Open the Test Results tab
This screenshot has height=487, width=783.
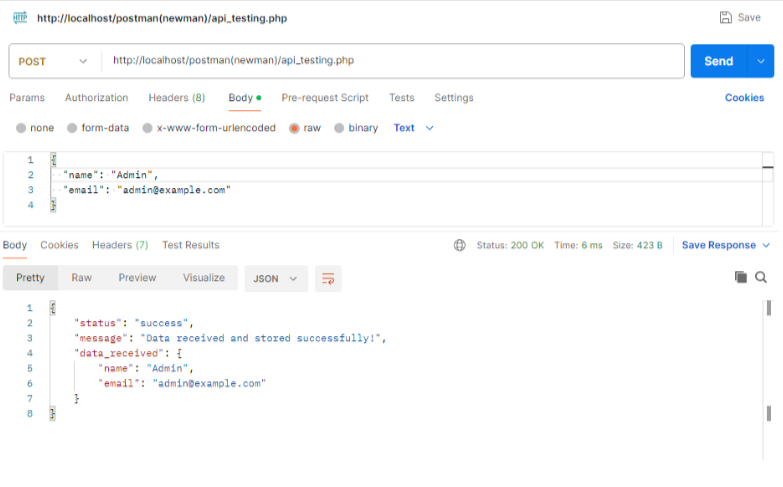[x=190, y=245]
